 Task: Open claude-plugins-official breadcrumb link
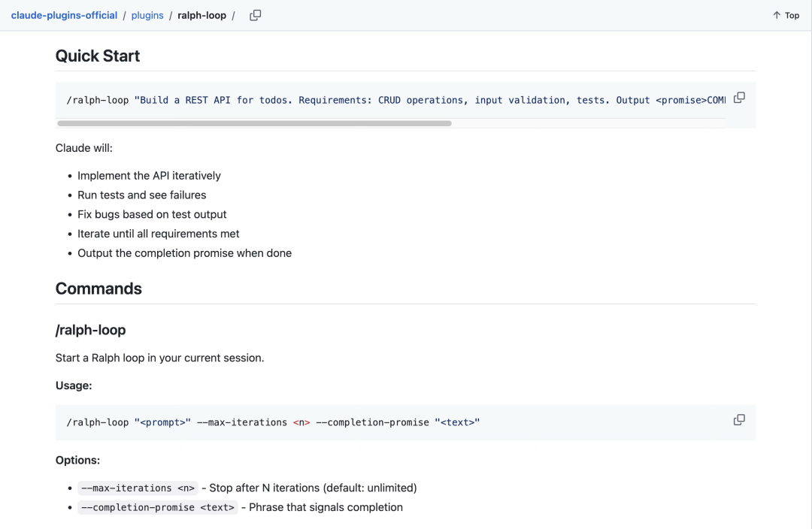pos(64,16)
